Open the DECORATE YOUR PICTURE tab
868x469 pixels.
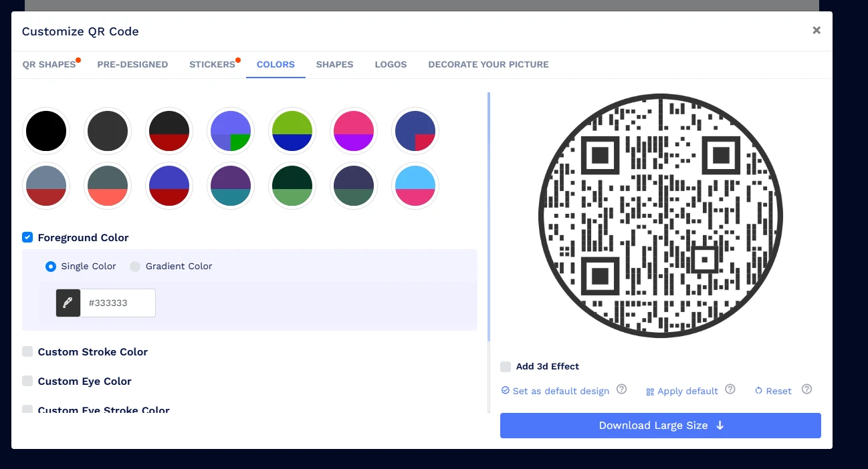point(488,65)
